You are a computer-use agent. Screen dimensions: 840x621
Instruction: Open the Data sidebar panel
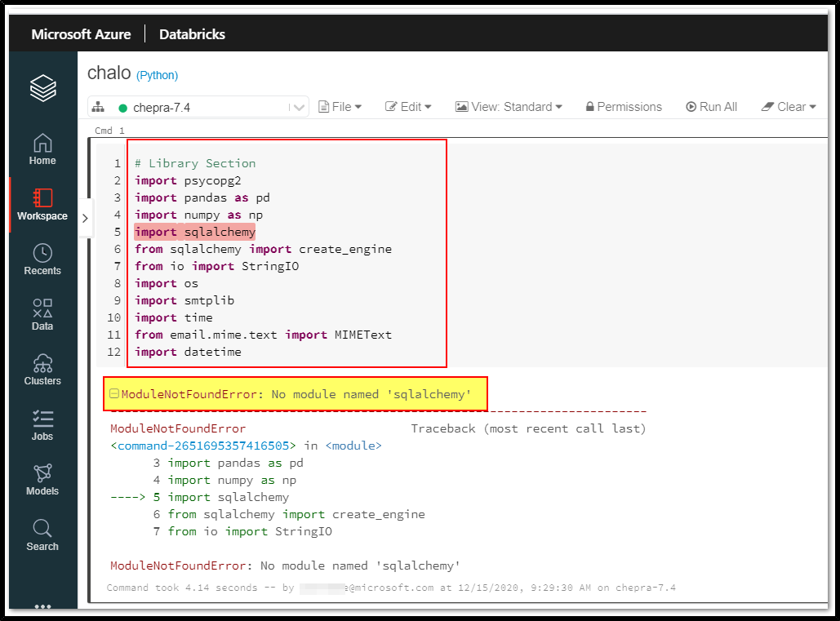pyautogui.click(x=42, y=314)
